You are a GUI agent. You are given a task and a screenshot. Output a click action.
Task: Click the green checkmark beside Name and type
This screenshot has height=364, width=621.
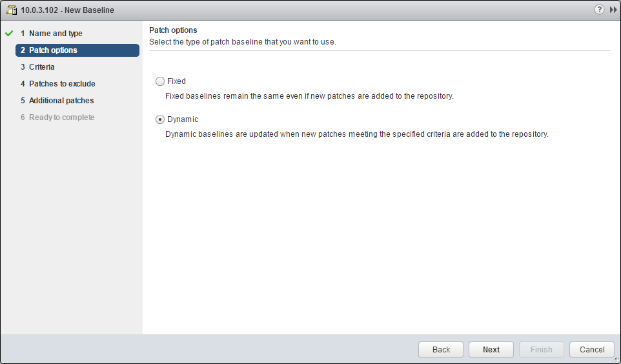tap(9, 34)
